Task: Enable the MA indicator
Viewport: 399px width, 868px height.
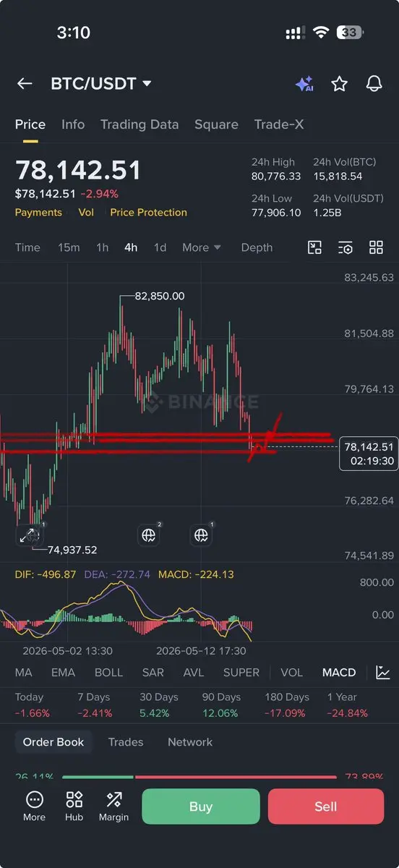Action: pos(24,673)
